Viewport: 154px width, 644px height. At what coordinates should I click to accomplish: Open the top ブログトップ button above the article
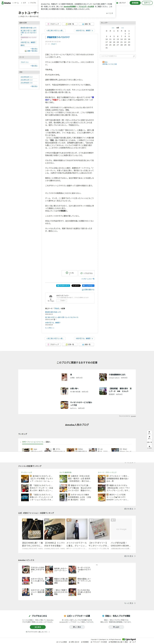click(53, 24)
